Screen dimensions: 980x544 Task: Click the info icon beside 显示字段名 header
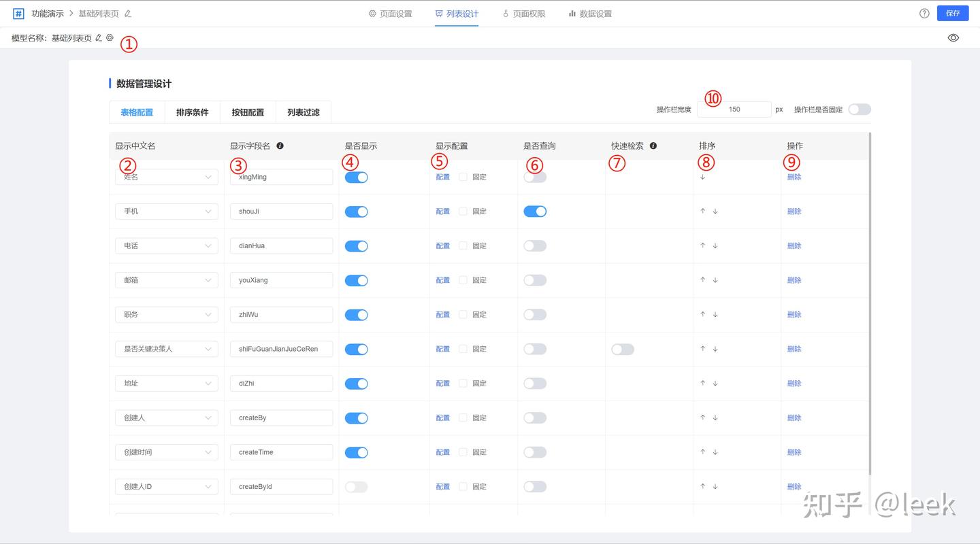[279, 145]
